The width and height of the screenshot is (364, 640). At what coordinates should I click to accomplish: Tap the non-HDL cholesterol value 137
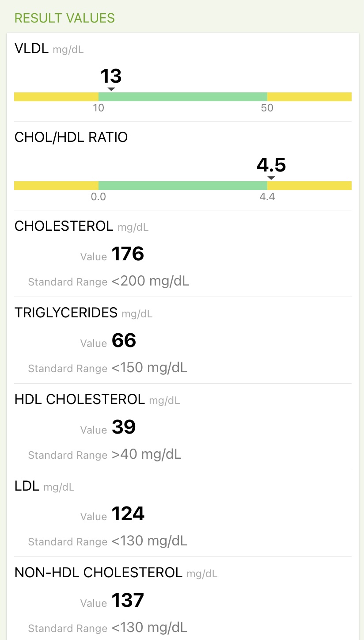pos(128,601)
